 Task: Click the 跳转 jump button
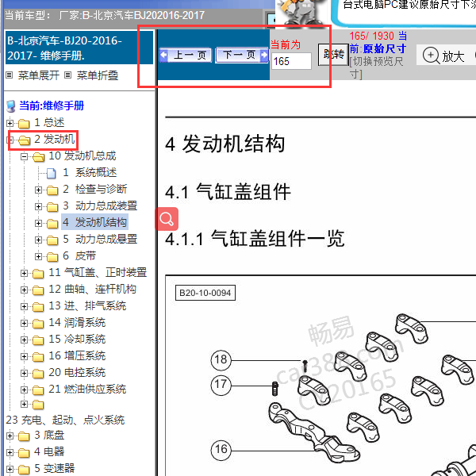pos(333,55)
